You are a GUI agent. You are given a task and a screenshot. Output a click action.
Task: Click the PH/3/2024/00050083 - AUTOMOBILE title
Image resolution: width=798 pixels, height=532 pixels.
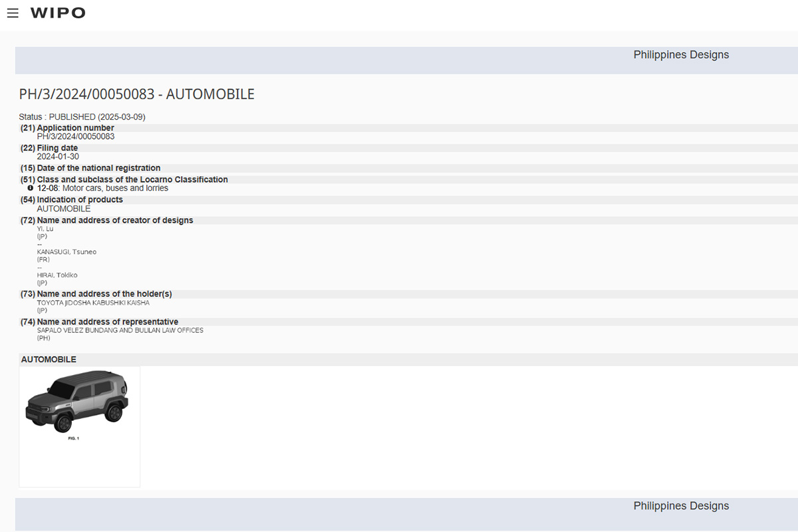pos(136,94)
